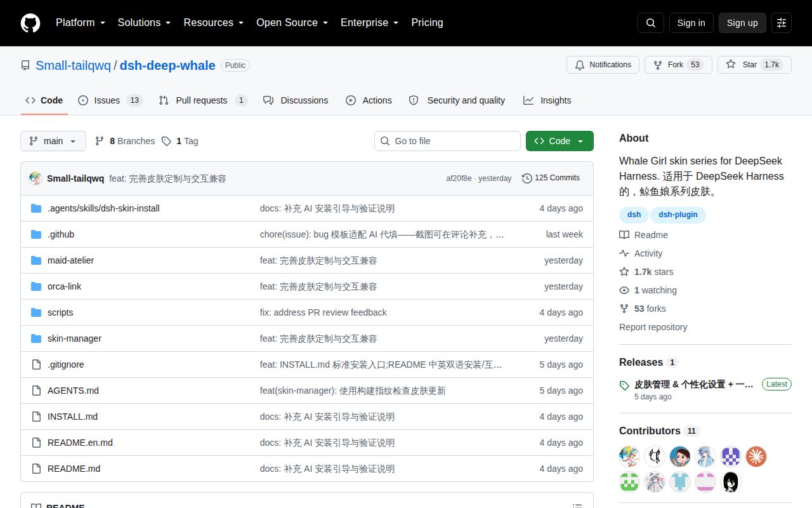Open commit hash af20f8e
Screen dimensions: 812x508
pyautogui.click(x=459, y=178)
